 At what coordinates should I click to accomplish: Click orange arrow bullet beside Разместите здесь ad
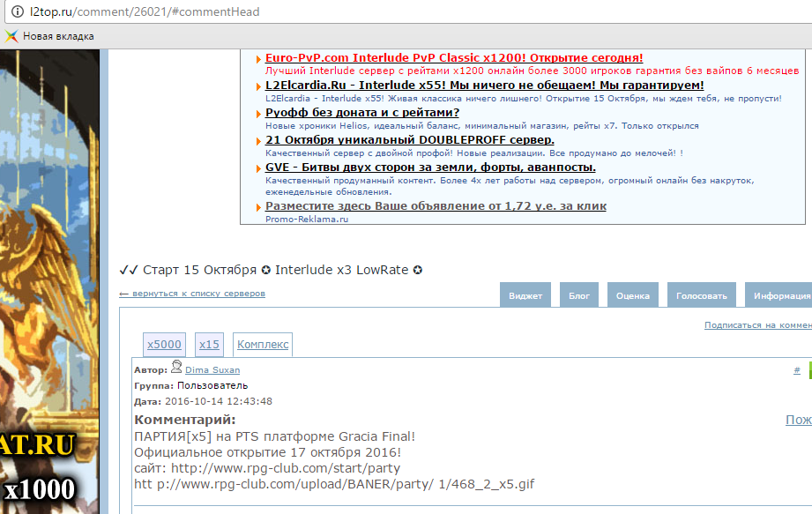click(258, 207)
